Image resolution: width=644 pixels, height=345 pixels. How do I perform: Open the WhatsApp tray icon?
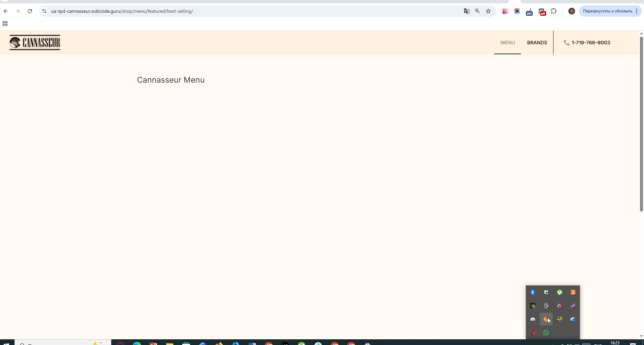click(x=546, y=333)
